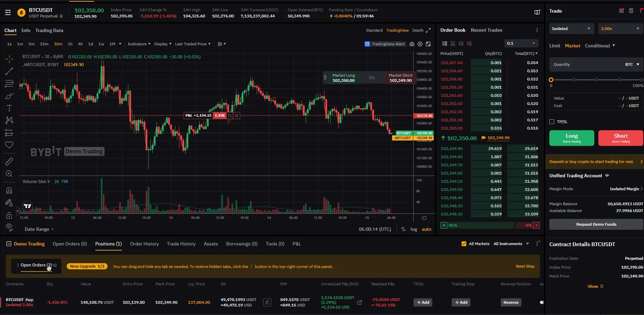This screenshot has height=315, width=644.
Task: Open the bottom panel three-dot options
Action: click(537, 244)
